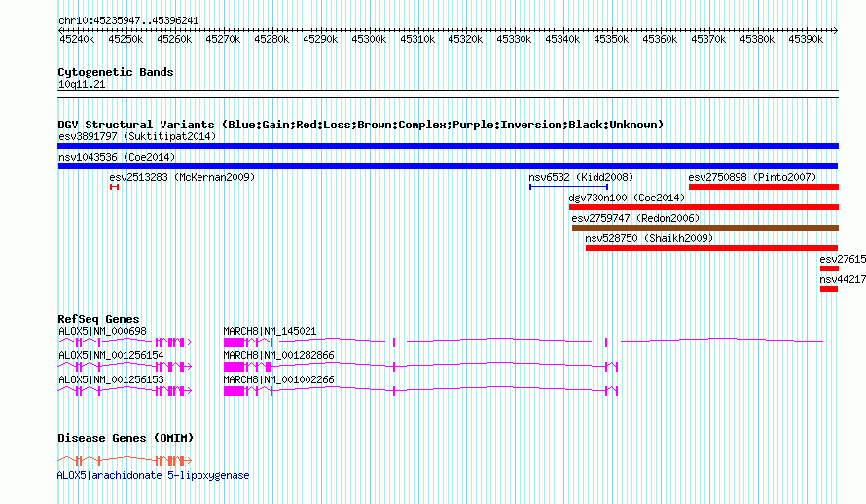Click the ALOX5|NM_001256154 gene label
866x504 pixels.
coord(112,355)
